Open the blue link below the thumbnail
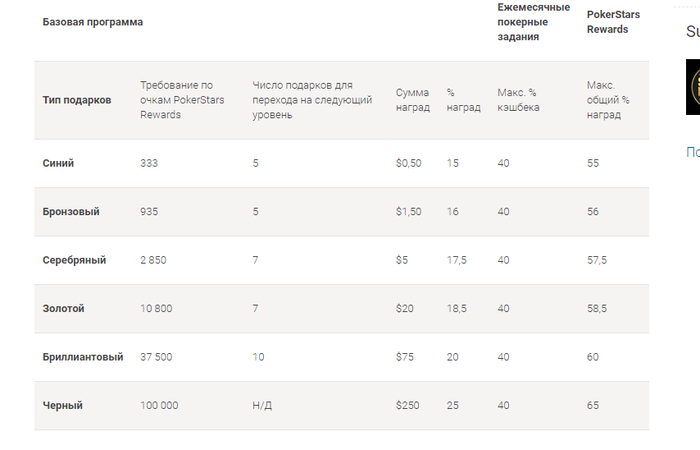 coord(692,153)
